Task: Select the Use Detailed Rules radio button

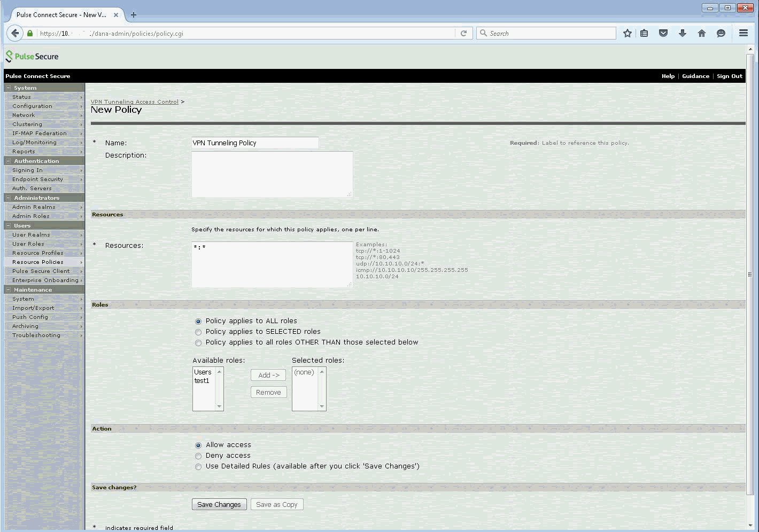Action: coord(198,466)
